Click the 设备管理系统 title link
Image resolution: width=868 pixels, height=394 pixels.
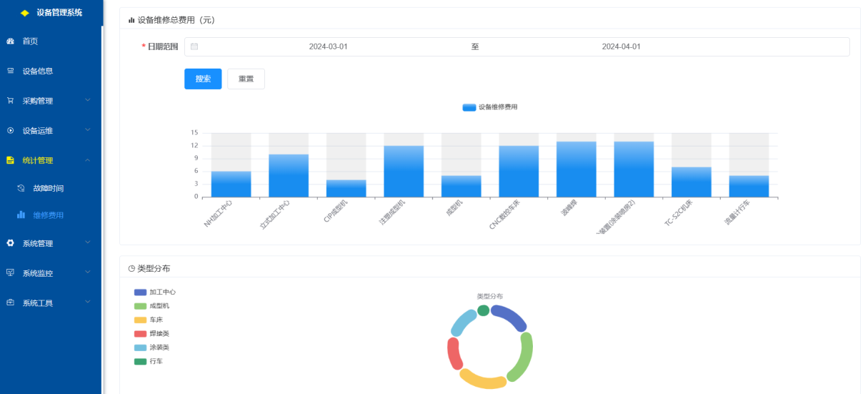point(59,13)
